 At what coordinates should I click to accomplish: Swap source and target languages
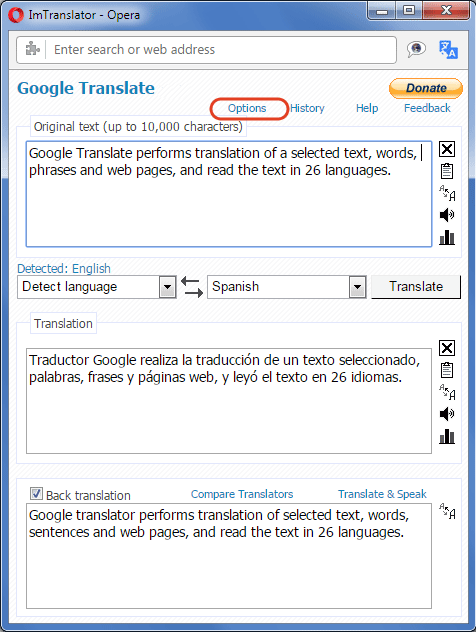(192, 287)
